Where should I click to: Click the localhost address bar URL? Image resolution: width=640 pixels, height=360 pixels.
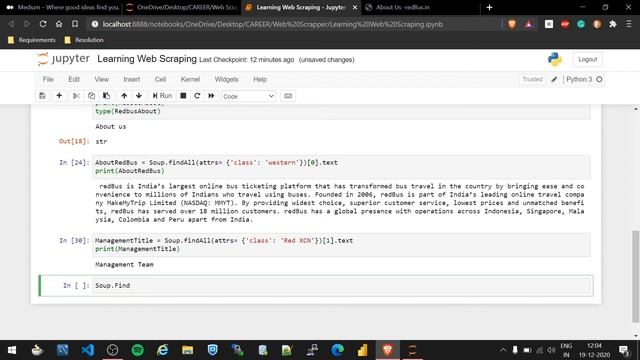(x=273, y=24)
